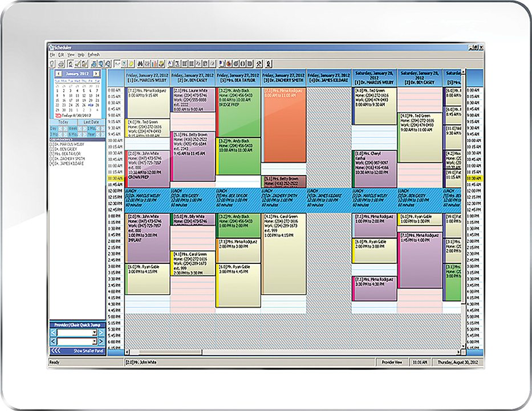Select Dr. ZACHERY SMITH in provider list
The height and width of the screenshot is (411, 532).
coord(67,158)
